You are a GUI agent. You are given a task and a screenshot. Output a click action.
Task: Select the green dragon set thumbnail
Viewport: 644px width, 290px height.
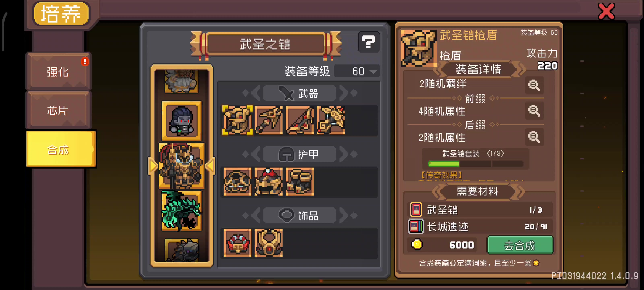click(182, 211)
